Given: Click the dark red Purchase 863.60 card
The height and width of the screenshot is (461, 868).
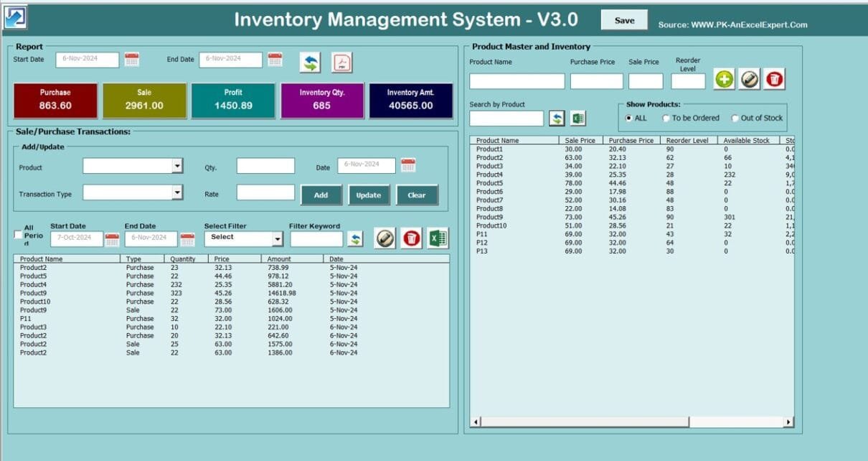Looking at the screenshot, I should [55, 101].
